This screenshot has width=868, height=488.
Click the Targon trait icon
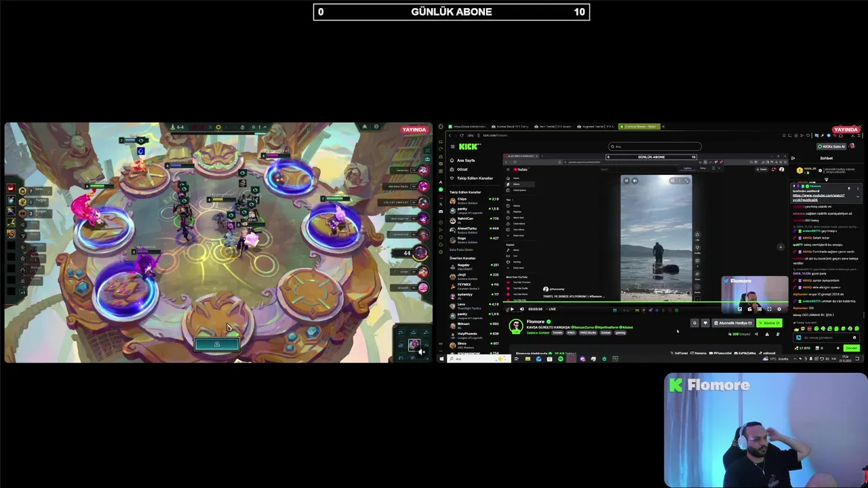(22, 202)
